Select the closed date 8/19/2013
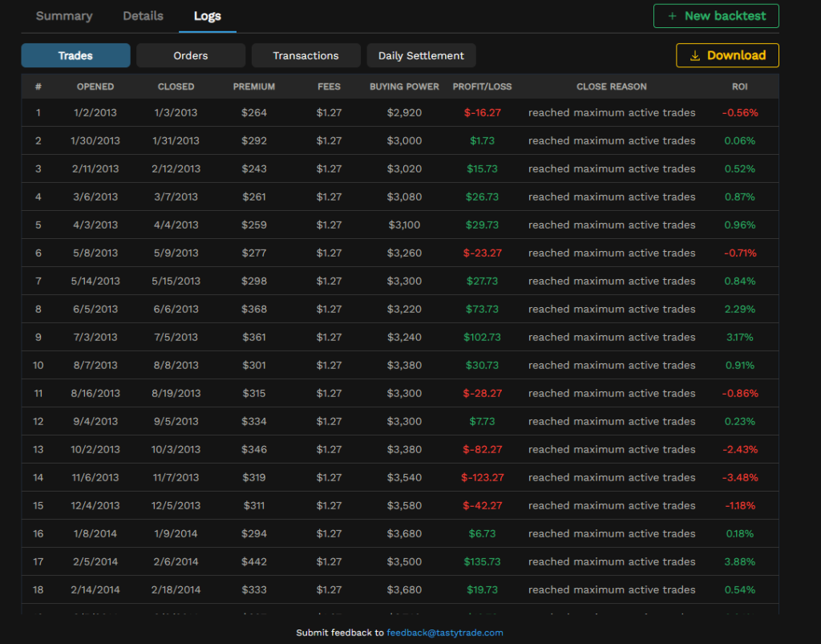Image resolution: width=821 pixels, height=644 pixels. coord(176,393)
